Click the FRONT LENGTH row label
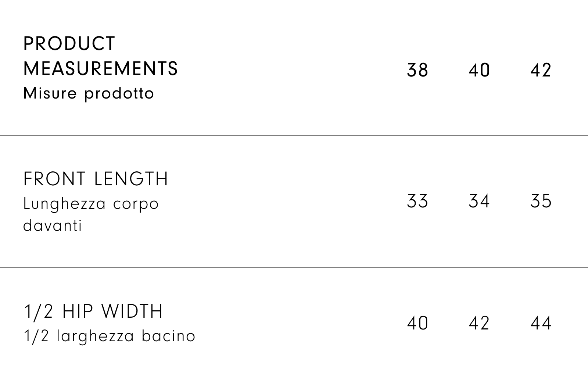588x378 pixels. pyautogui.click(x=96, y=179)
